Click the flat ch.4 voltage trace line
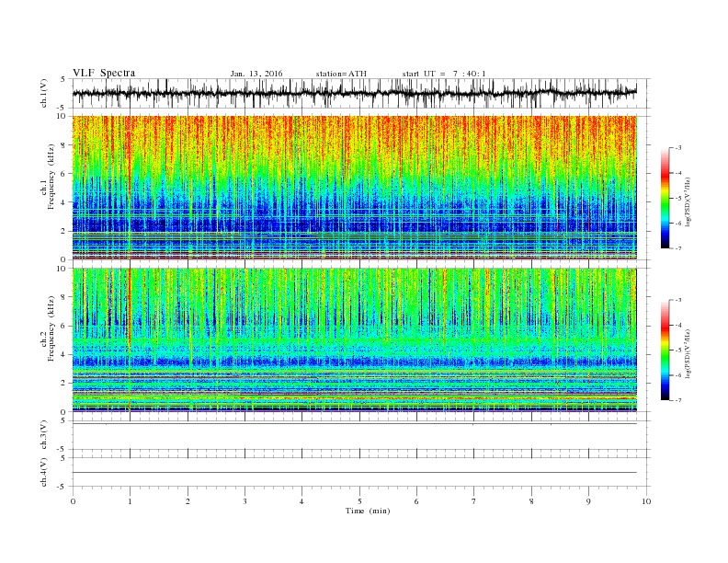728x563 pixels. (x=354, y=473)
